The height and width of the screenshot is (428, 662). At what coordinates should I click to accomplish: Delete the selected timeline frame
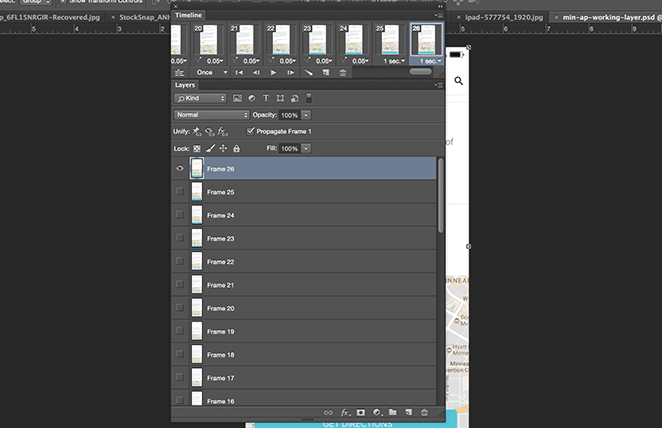343,73
